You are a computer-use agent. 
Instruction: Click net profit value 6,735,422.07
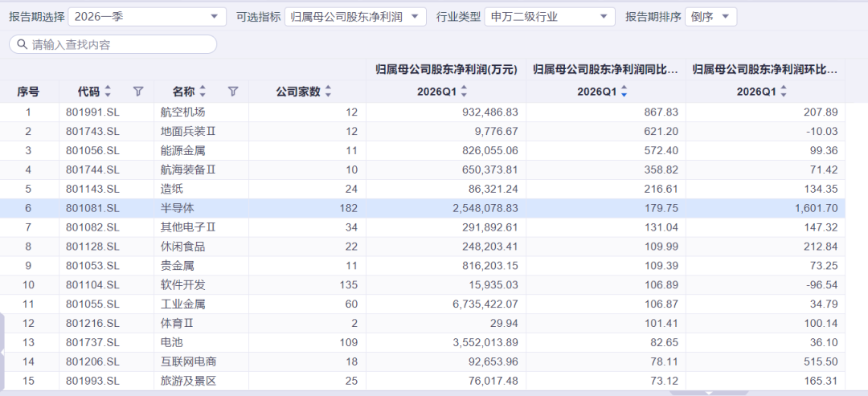[485, 304]
